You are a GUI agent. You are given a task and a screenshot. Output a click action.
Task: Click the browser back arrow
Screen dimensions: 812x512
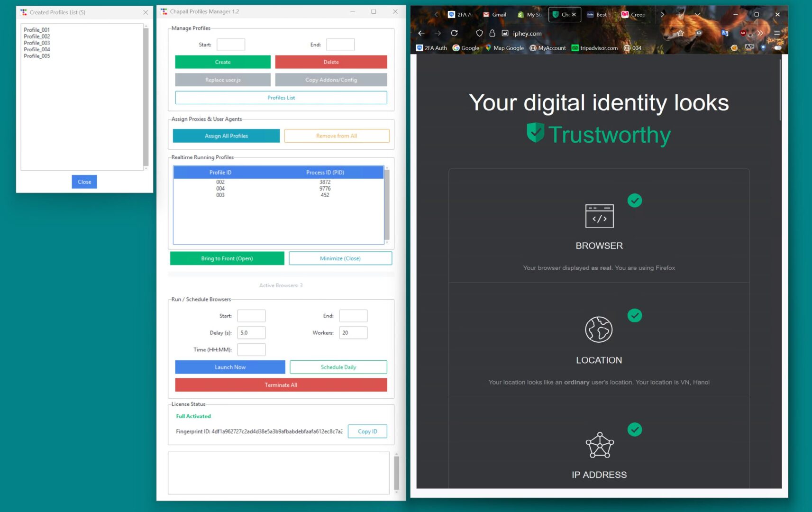421,33
